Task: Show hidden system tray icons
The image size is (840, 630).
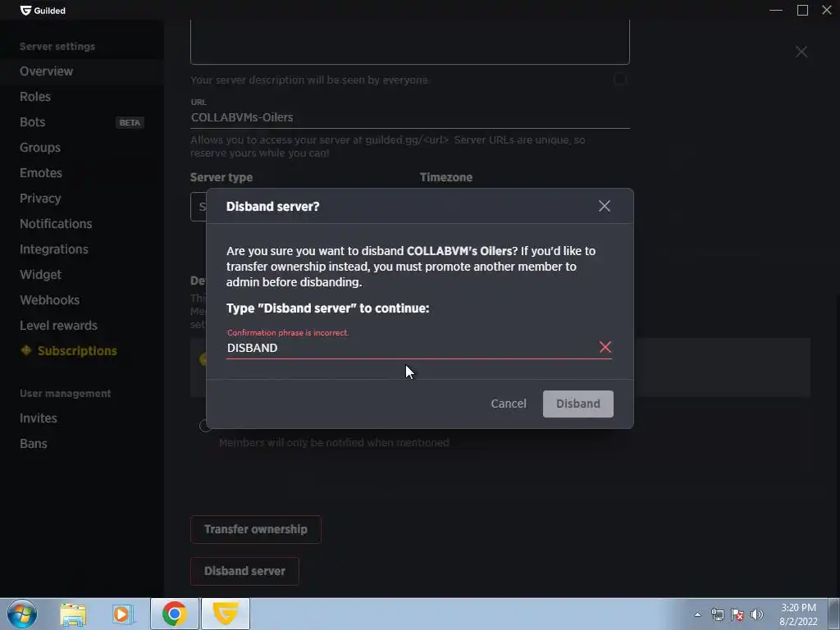Action: pyautogui.click(x=697, y=614)
